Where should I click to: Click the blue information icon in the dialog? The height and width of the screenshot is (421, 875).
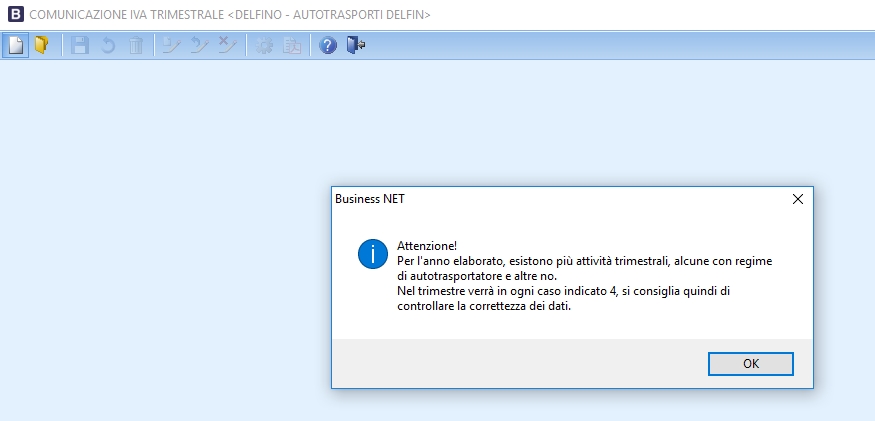click(x=372, y=254)
